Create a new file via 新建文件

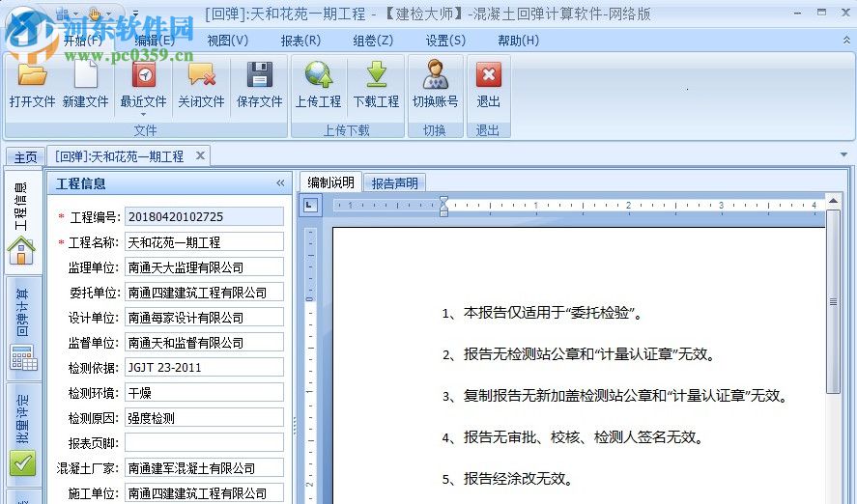click(x=85, y=85)
